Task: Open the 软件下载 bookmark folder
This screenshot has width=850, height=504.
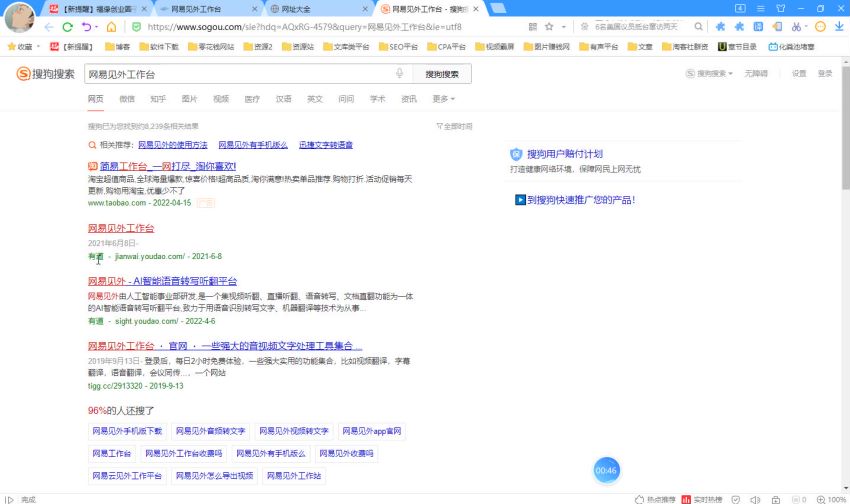Action: click(x=159, y=47)
